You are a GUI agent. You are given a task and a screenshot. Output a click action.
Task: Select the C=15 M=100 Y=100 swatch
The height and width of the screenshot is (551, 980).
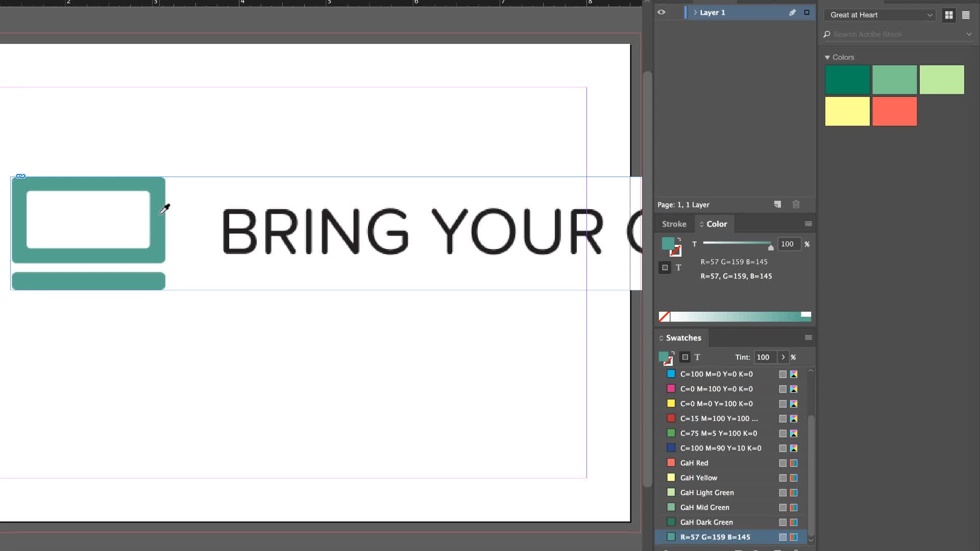pyautogui.click(x=731, y=418)
